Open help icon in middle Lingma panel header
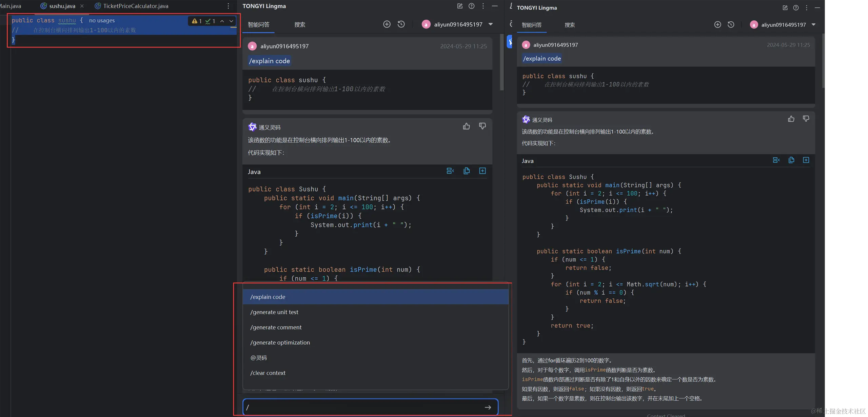The width and height of the screenshot is (868, 417). pyautogui.click(x=471, y=6)
